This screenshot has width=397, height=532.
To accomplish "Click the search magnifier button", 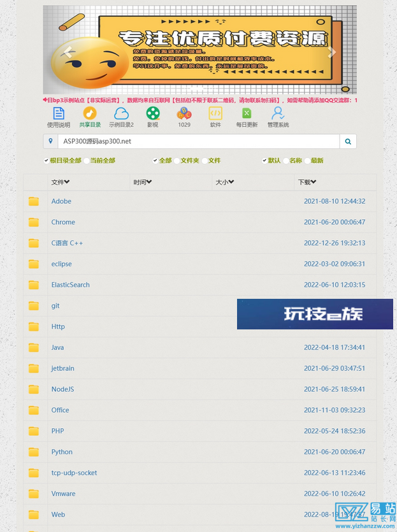I will point(348,141).
